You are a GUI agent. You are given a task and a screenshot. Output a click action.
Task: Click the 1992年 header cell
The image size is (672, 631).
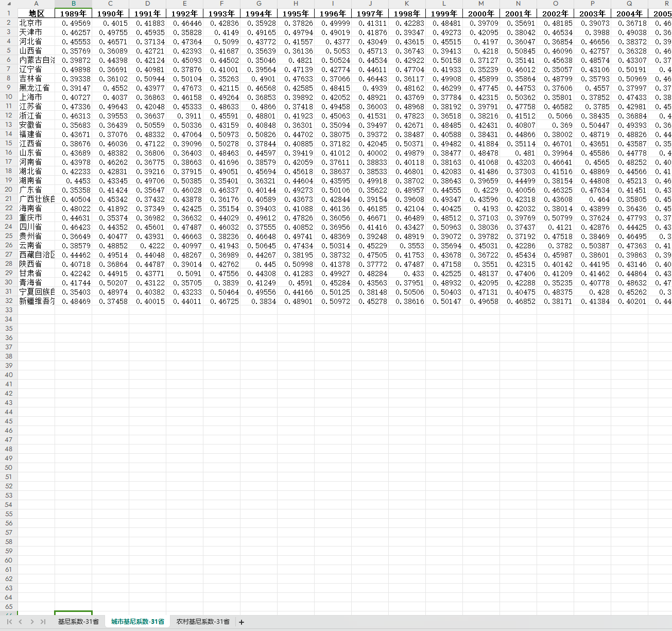pyautogui.click(x=184, y=13)
